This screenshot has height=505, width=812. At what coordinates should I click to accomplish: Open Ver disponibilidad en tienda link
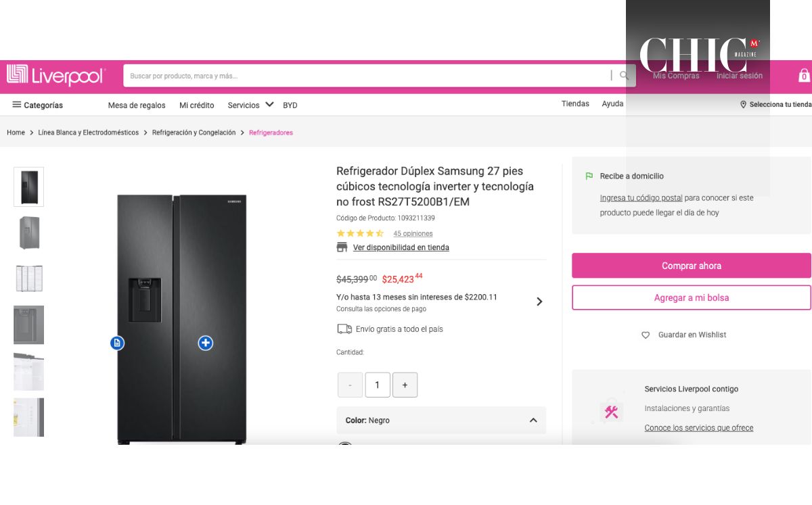[401, 247]
